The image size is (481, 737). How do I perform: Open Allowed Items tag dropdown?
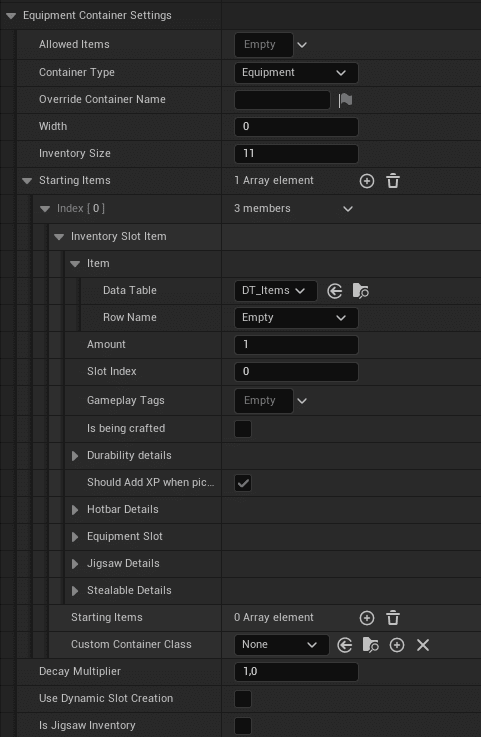[302, 45]
